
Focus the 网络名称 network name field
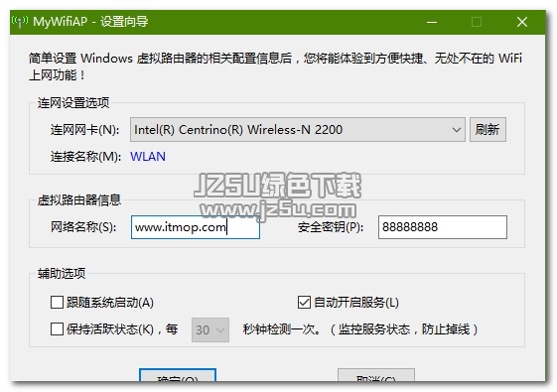(x=196, y=227)
